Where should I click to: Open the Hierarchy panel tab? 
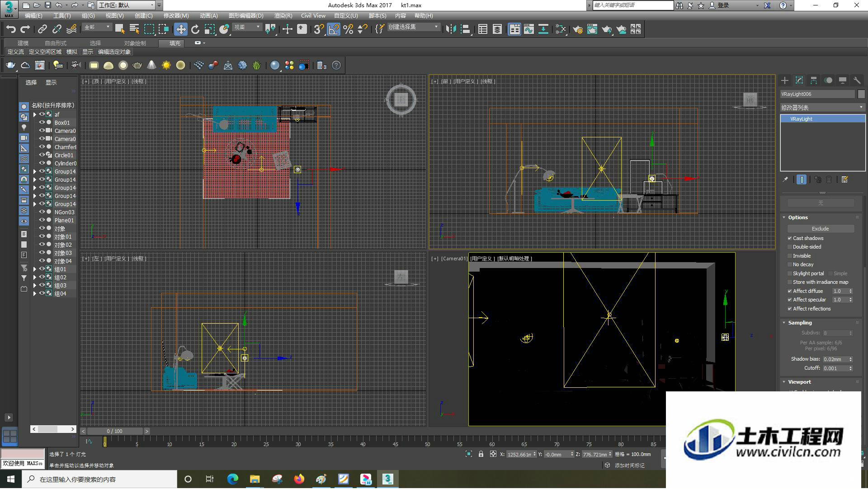814,80
